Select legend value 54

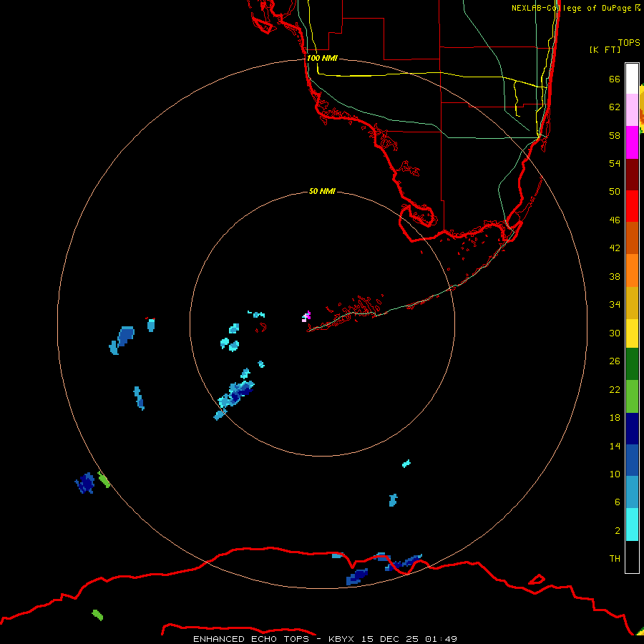pyautogui.click(x=615, y=163)
